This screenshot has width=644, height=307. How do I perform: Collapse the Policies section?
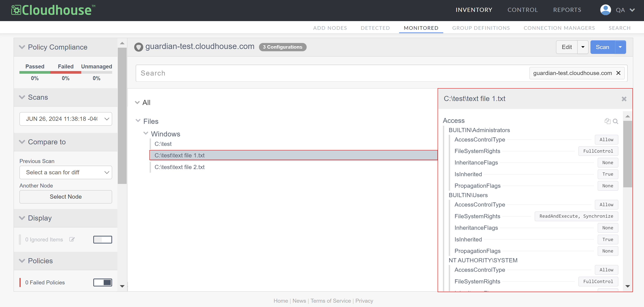(22, 261)
